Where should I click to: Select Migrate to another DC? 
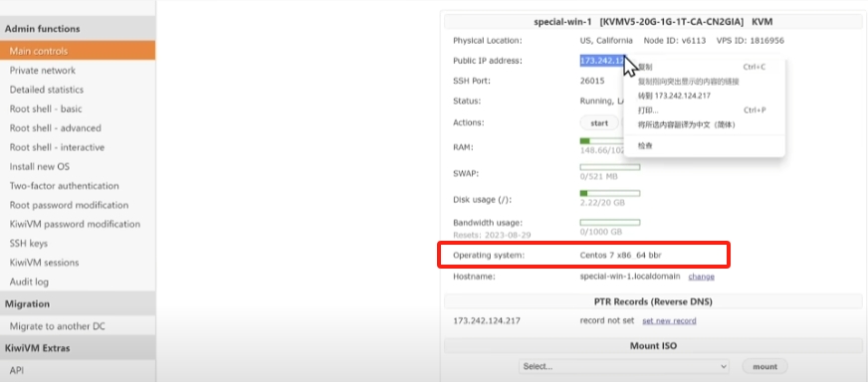(x=57, y=326)
